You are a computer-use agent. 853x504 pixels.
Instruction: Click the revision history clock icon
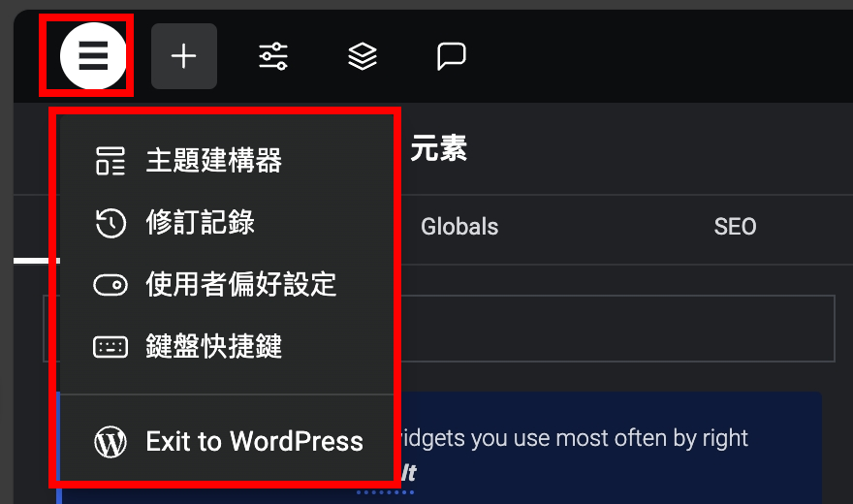(111, 223)
